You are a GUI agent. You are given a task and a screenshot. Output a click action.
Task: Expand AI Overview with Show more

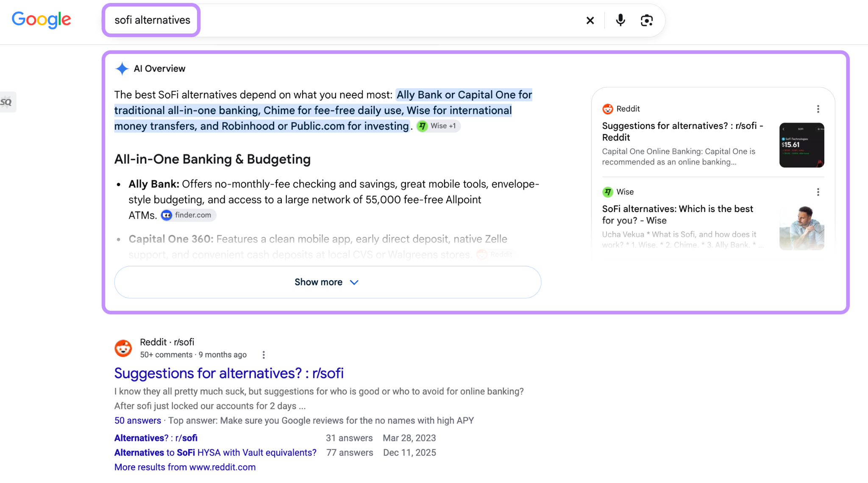328,282
